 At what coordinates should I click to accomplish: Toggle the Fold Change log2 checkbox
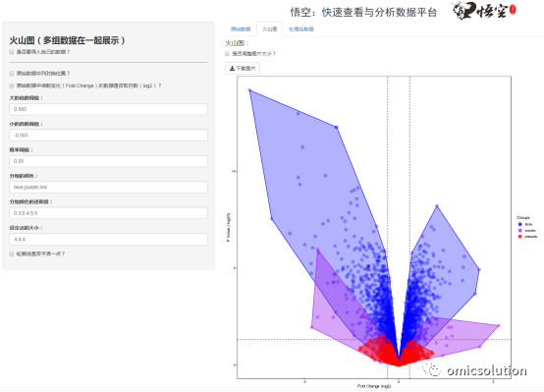[x=12, y=85]
